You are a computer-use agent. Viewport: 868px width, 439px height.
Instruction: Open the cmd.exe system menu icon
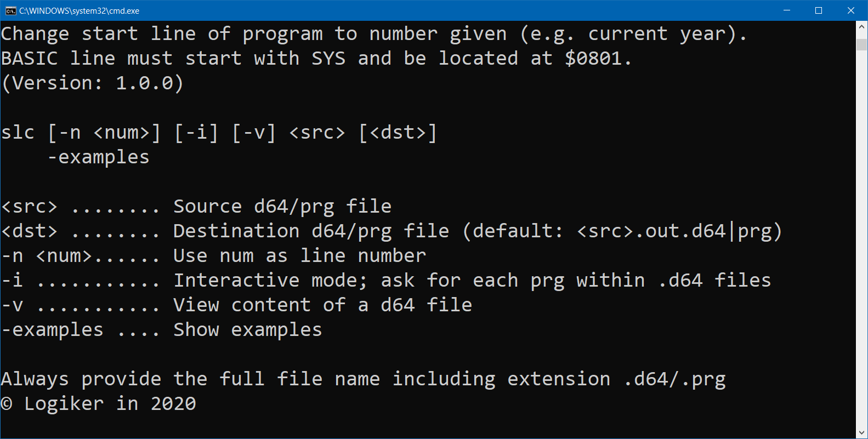pyautogui.click(x=10, y=10)
